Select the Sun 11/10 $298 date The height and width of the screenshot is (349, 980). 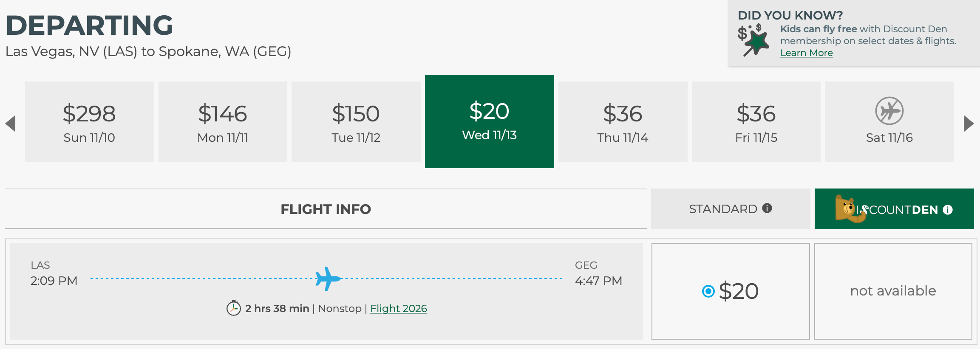coord(89,122)
